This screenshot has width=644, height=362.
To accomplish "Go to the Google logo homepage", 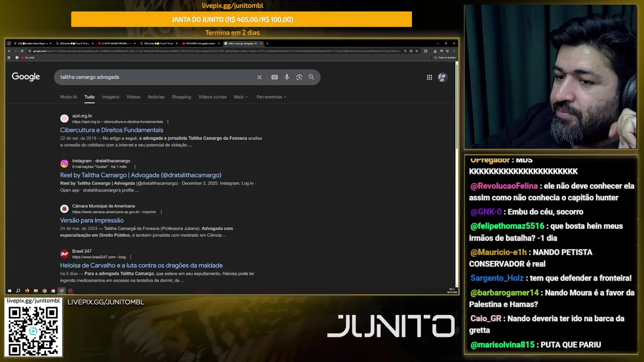I will pos(26,76).
